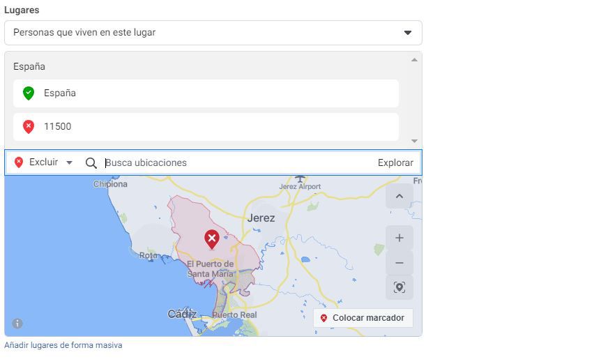
Task: Click the Puerto Real label on the map
Action: [x=234, y=314]
